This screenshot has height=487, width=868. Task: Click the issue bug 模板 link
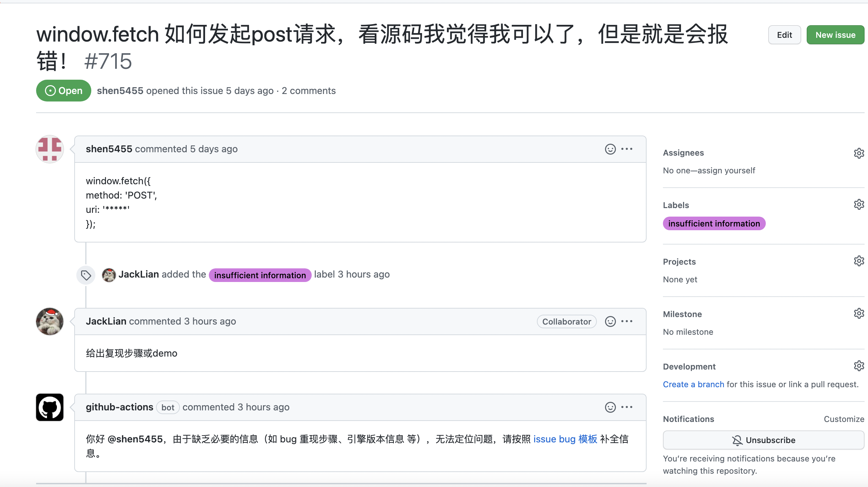[565, 439]
